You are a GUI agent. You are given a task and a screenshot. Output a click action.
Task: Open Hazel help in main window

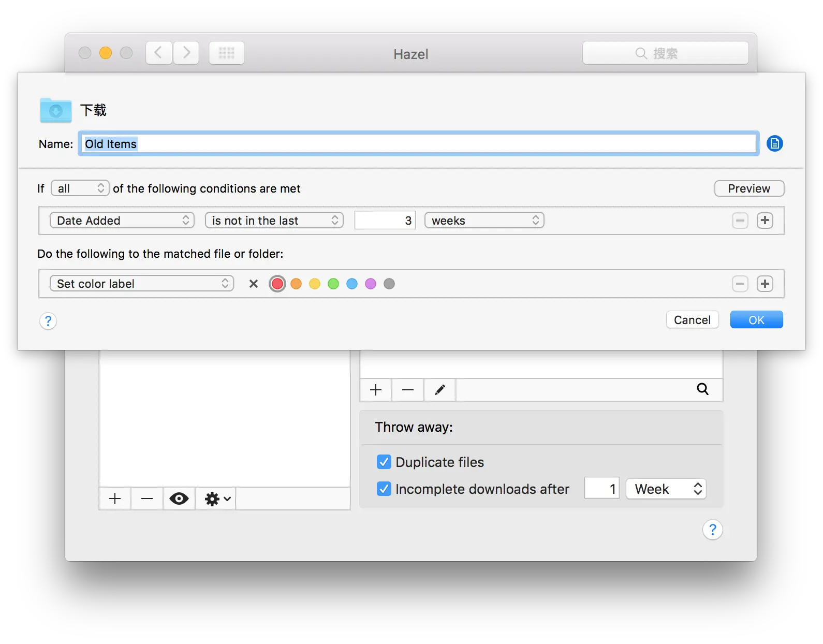[713, 530]
